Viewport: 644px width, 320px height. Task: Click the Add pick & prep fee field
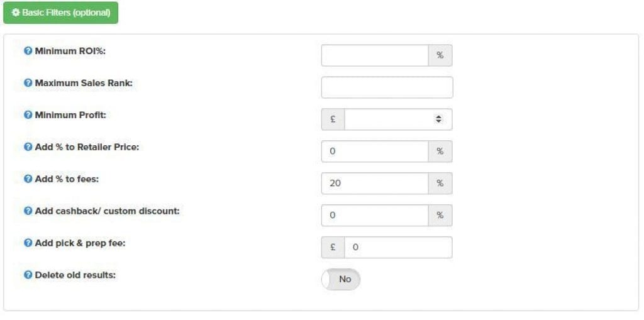click(x=398, y=248)
